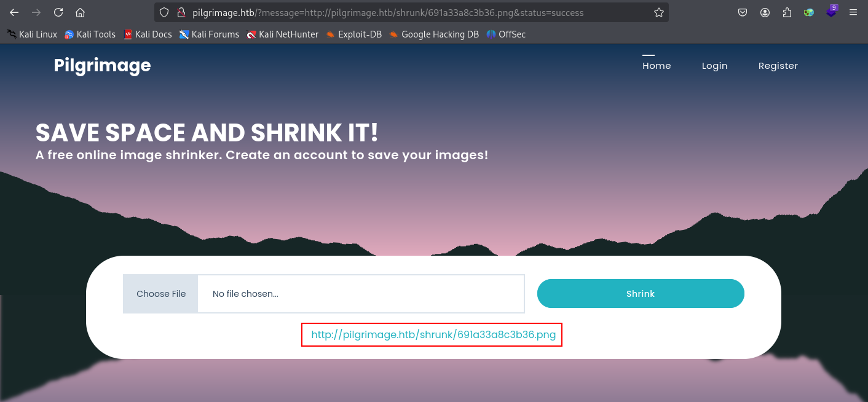
Task: Click the Shrink button
Action: [641, 294]
